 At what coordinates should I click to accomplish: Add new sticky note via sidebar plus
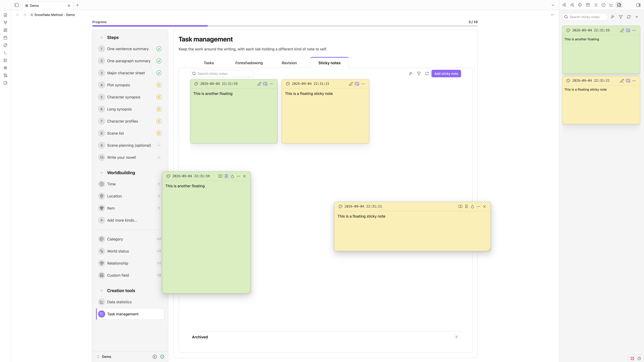(x=637, y=17)
